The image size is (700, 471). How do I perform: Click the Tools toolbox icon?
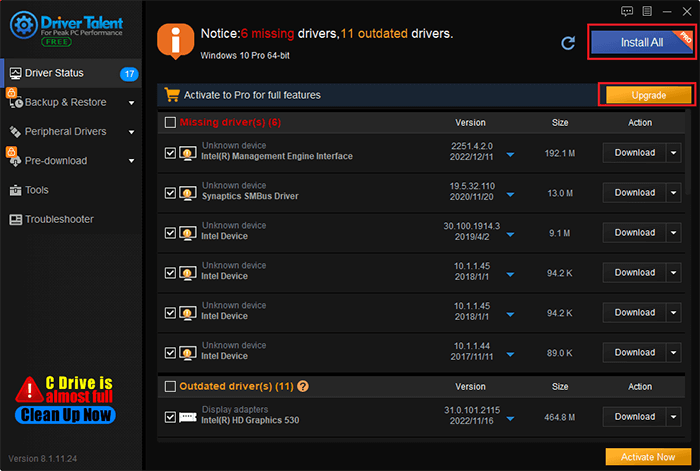(x=16, y=190)
